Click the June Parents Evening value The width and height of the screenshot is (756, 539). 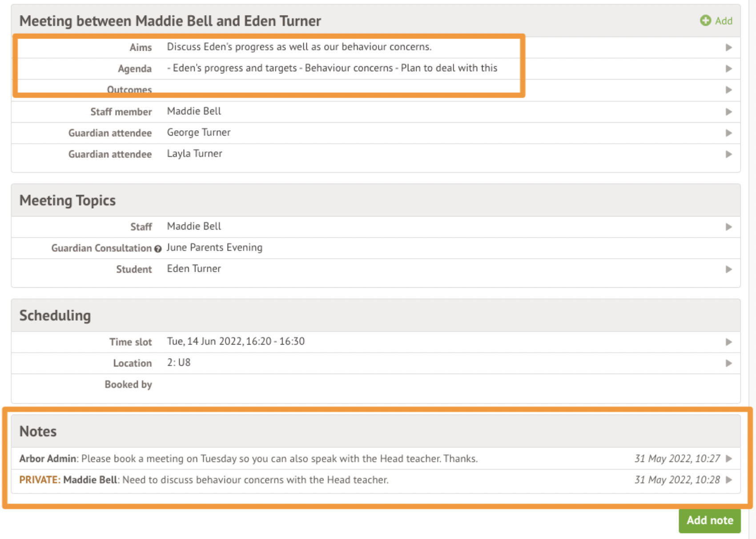[214, 247]
